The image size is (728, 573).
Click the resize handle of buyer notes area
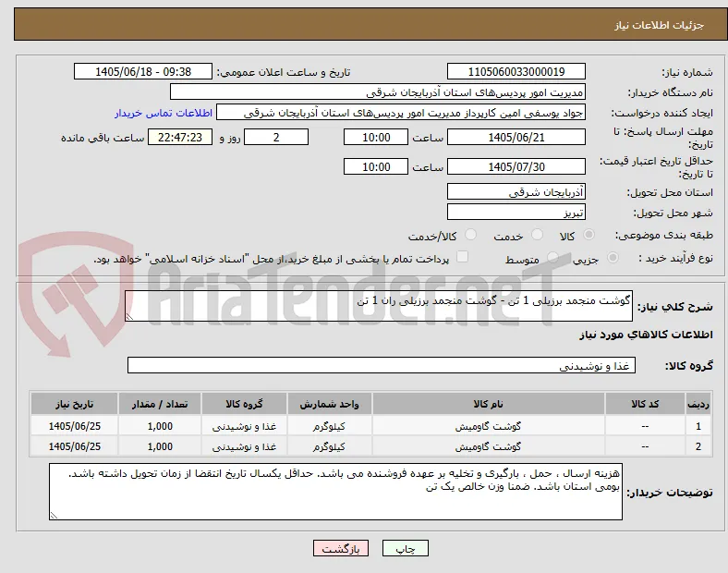(54, 515)
